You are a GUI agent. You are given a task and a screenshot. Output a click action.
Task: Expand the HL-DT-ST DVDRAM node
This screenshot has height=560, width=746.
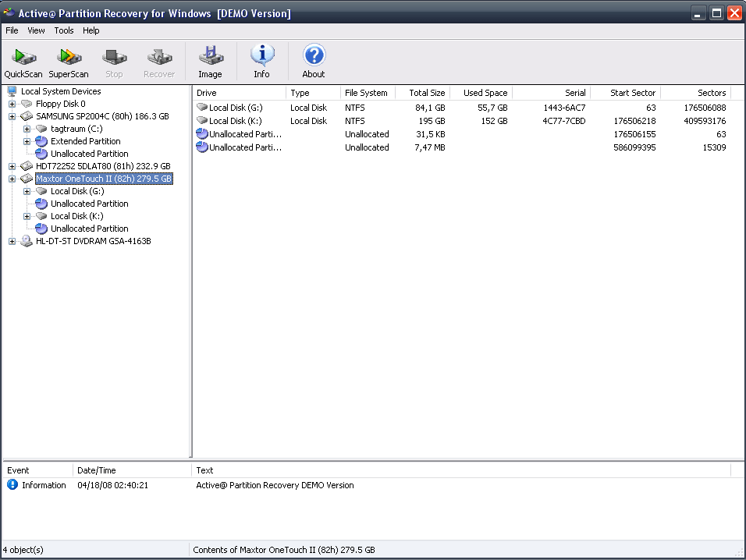pyautogui.click(x=12, y=242)
